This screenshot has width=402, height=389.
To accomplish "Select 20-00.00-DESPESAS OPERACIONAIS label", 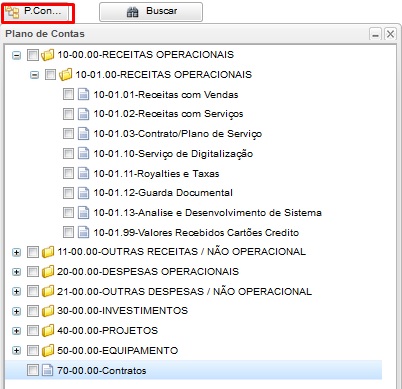I will click(x=148, y=271).
